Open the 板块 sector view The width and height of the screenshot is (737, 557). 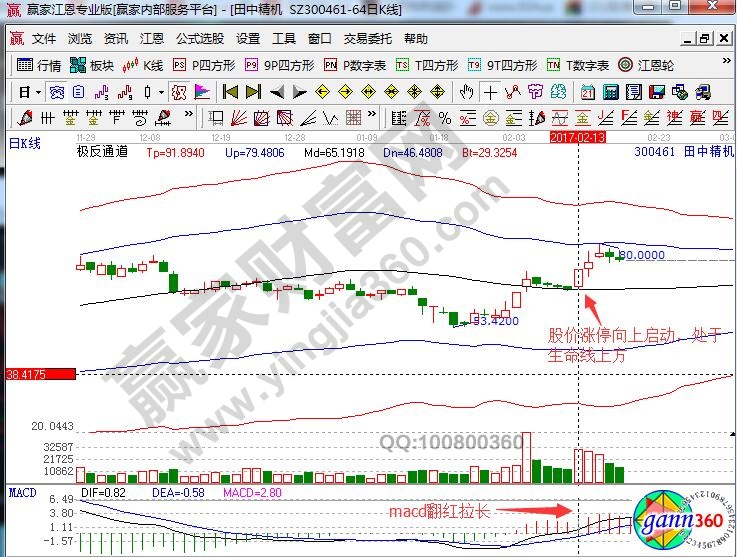click(93, 65)
